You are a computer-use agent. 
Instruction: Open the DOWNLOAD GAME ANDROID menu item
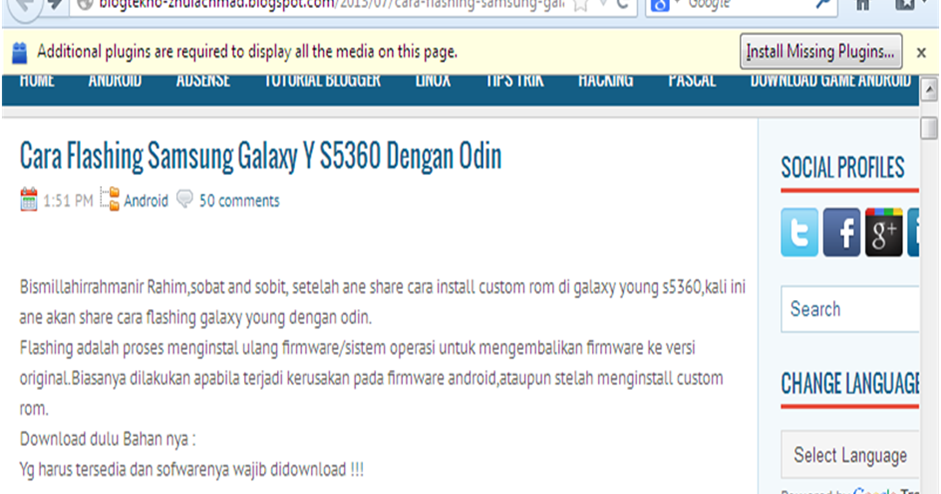point(831,80)
